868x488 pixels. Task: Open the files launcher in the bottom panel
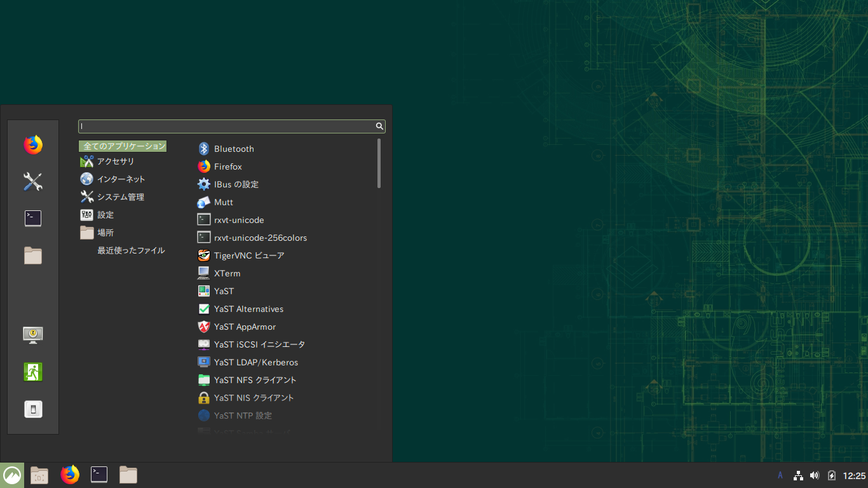click(128, 475)
